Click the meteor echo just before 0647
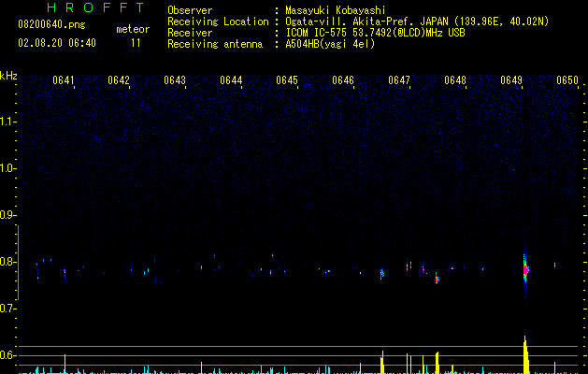This screenshot has height=374, width=588. [x=381, y=274]
